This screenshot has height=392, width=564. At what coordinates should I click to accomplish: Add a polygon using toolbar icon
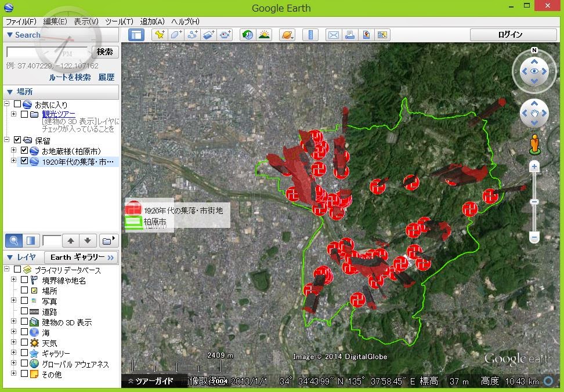(176, 35)
